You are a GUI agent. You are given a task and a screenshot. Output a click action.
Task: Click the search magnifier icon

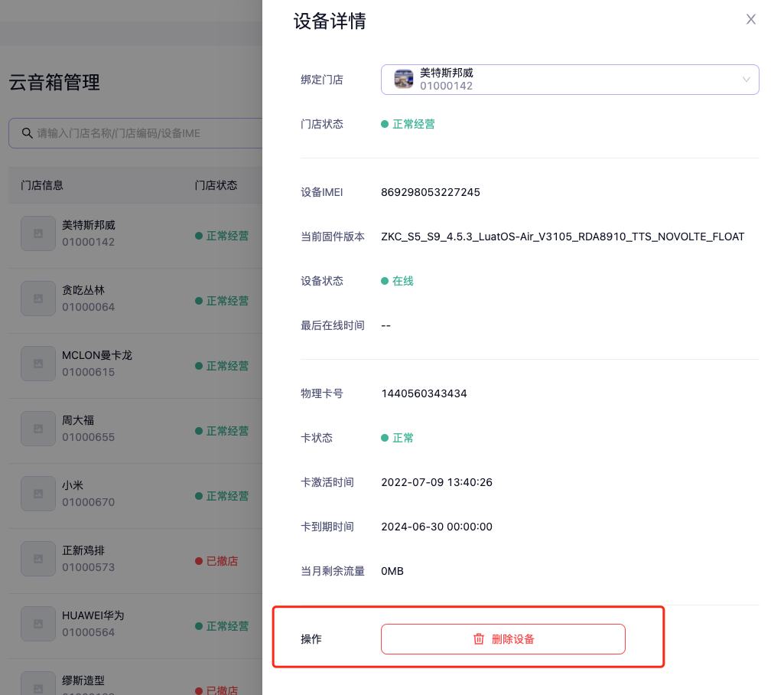(27, 133)
